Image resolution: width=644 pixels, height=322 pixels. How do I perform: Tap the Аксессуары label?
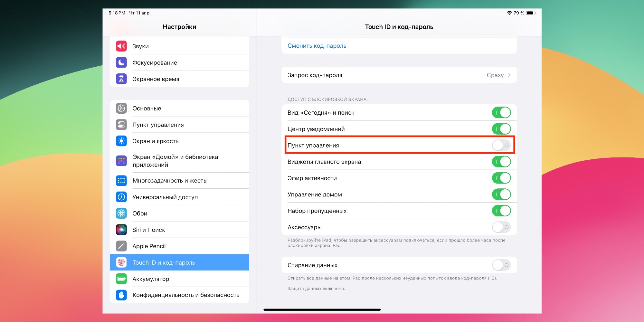tap(305, 227)
